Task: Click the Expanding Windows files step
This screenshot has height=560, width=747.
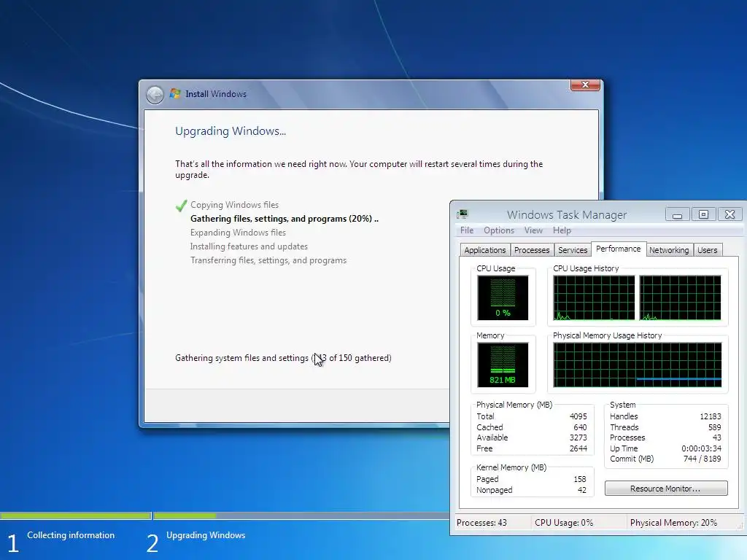Action: coord(238,233)
